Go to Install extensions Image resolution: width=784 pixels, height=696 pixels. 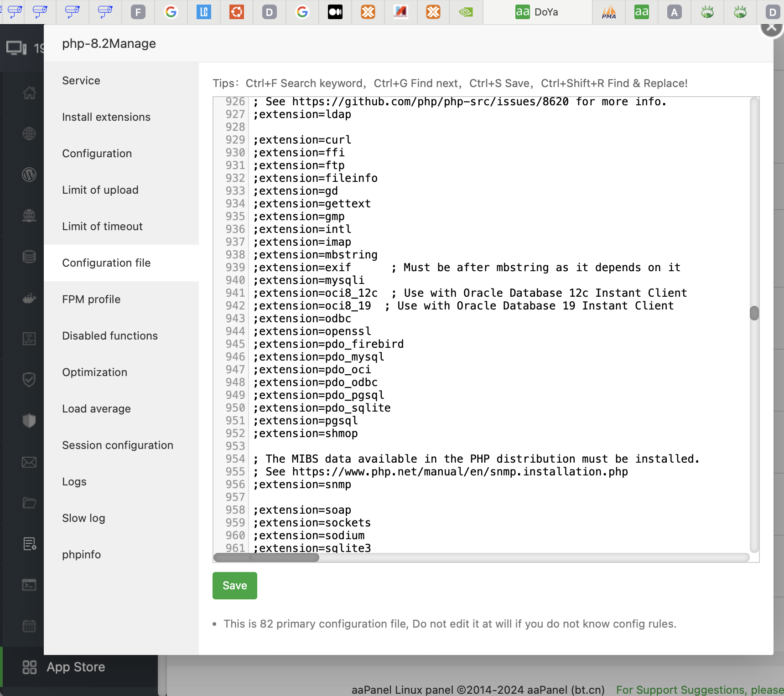tap(106, 117)
